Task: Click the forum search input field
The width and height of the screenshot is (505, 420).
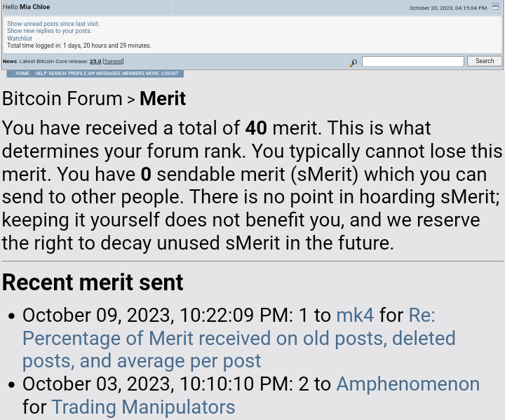Action: 413,61
